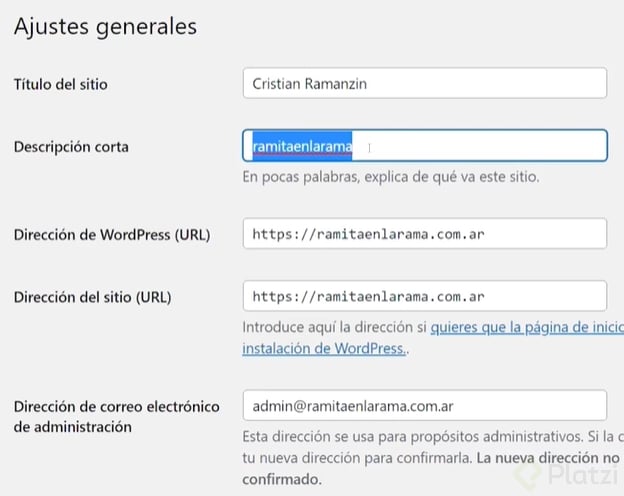Click the Título del sitio text field
624x496 pixels.
point(424,83)
